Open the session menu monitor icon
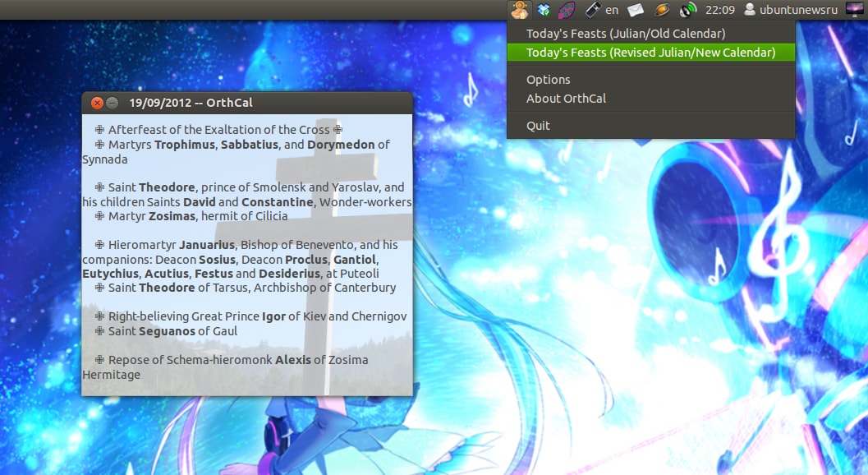This screenshot has height=475, width=868. [855, 9]
